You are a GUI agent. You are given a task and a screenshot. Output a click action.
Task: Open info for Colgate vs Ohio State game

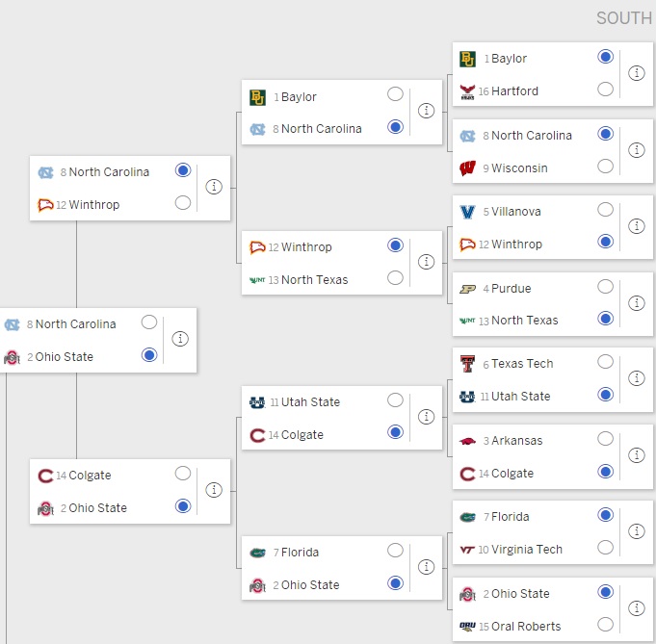213,490
